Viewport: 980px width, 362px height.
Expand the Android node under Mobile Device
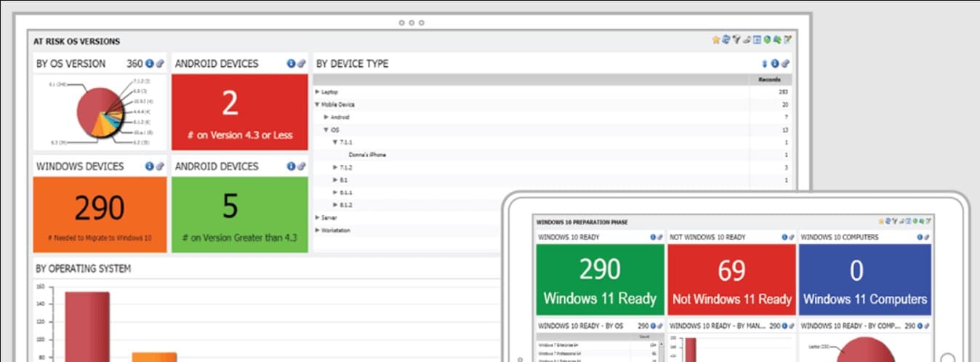326,117
